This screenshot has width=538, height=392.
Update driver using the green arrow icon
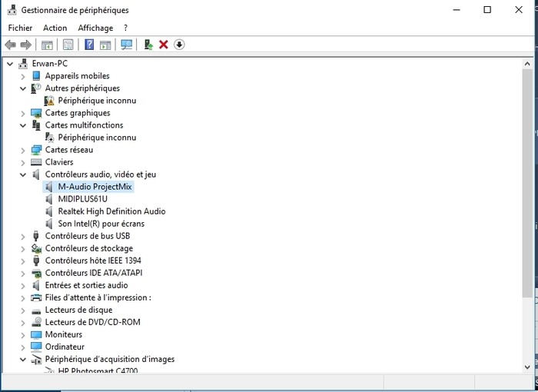tap(148, 45)
